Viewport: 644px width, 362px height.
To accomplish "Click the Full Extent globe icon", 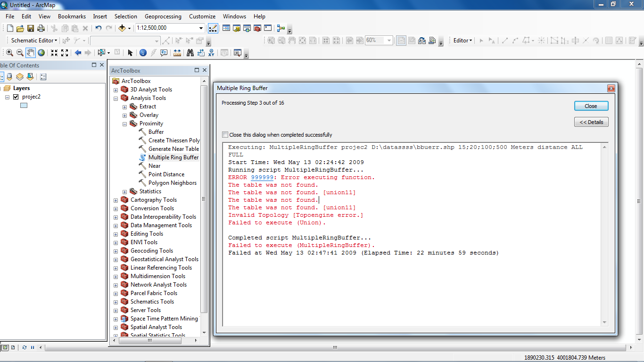I will [x=41, y=53].
